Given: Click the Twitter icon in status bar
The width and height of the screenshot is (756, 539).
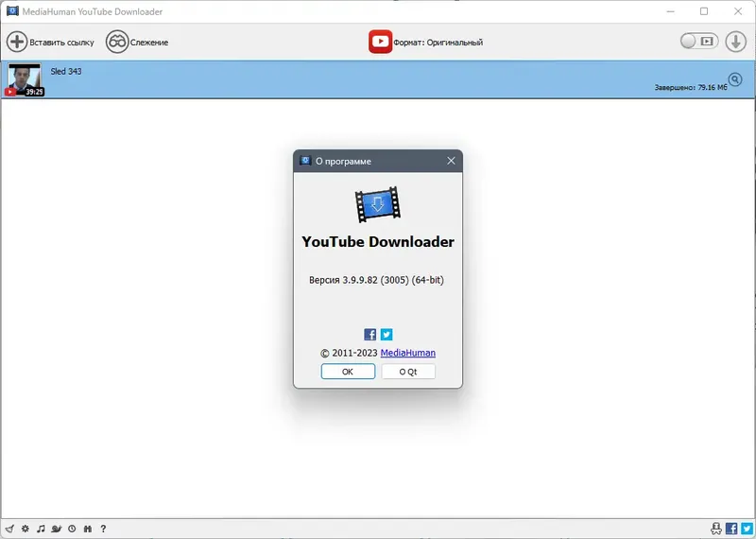Looking at the screenshot, I should (747, 529).
